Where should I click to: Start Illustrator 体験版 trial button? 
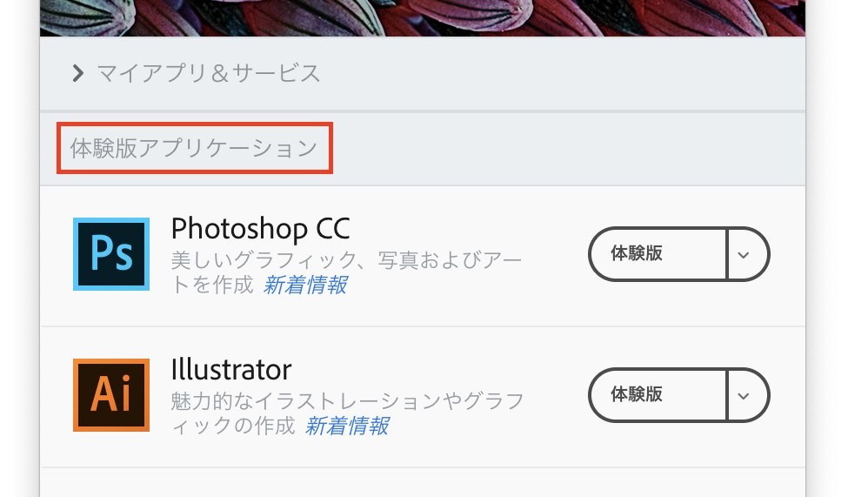tap(658, 395)
